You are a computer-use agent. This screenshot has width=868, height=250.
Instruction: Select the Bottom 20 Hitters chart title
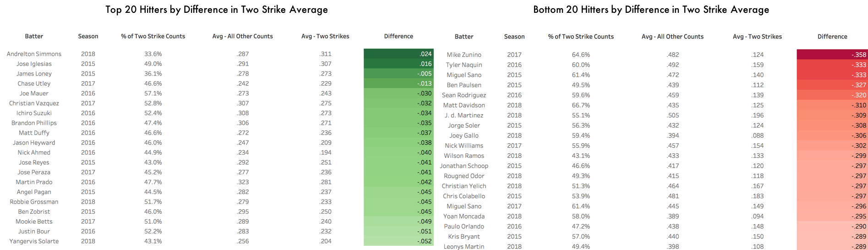coord(651,10)
